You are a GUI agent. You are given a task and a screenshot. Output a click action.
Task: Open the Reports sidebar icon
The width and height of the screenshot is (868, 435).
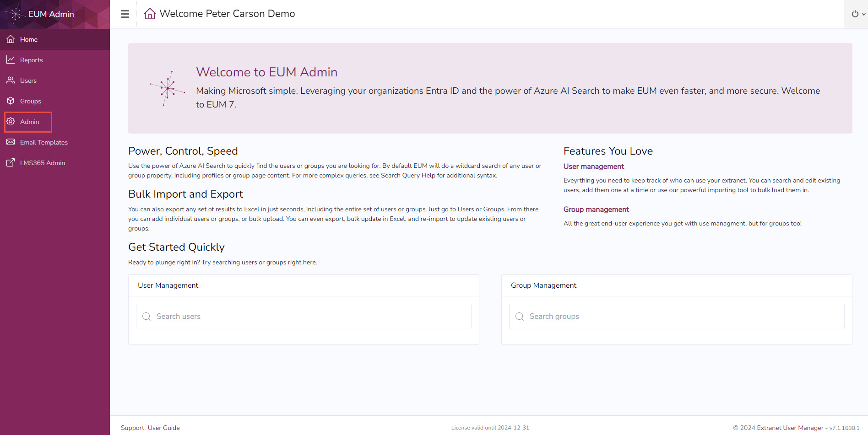click(x=11, y=59)
